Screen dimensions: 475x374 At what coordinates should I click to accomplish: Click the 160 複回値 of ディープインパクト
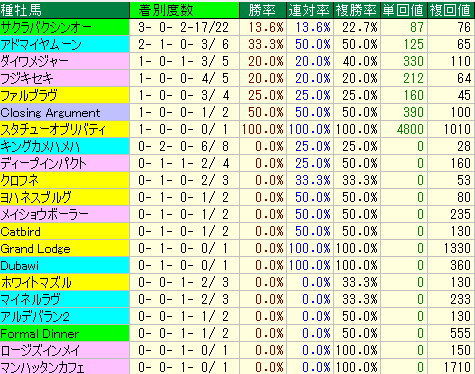click(x=461, y=163)
